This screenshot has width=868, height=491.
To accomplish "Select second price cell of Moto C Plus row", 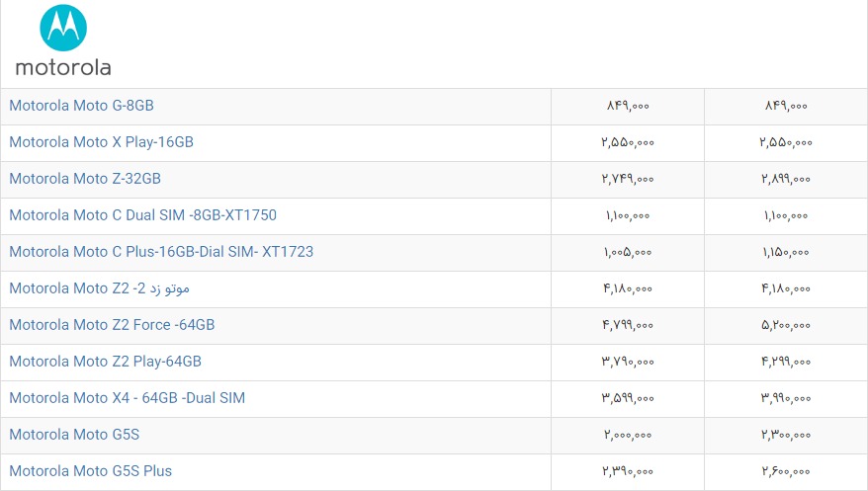I will (786, 253).
